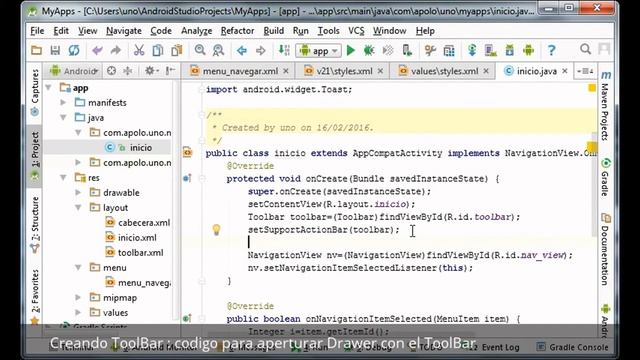Click the green Android toolbar icon

click(x=529, y=51)
